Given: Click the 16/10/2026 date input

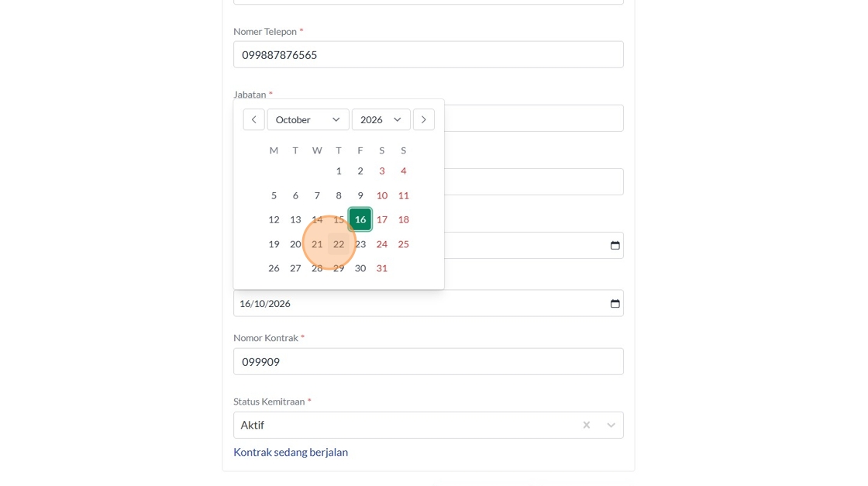Looking at the screenshot, I should (x=418, y=303).
